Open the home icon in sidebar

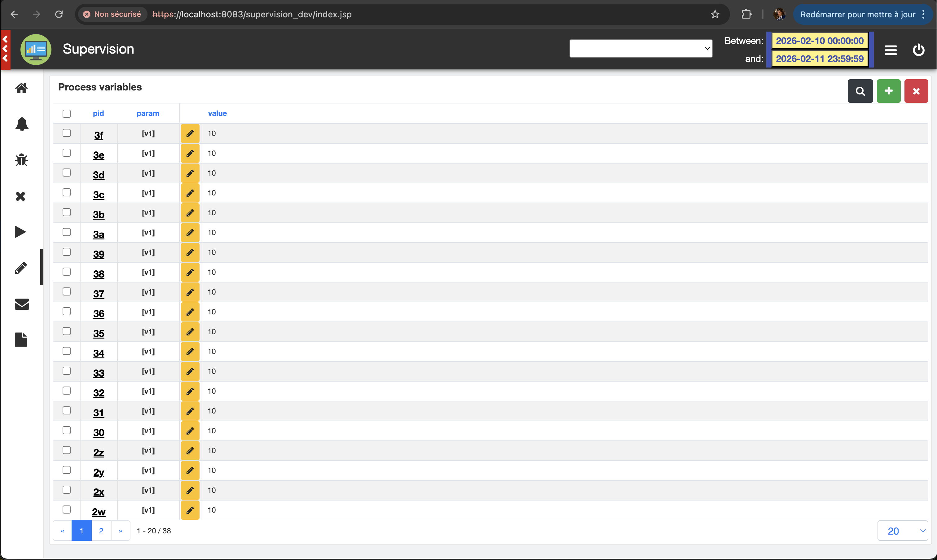point(21,88)
